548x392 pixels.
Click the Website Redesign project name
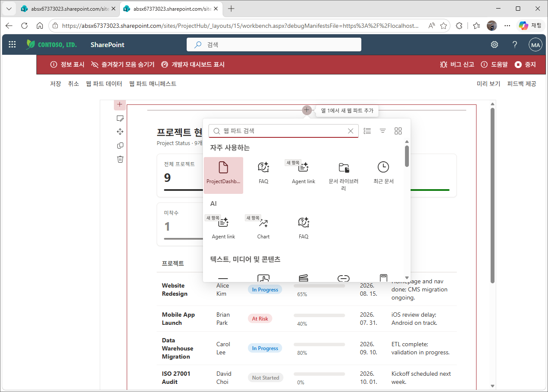[x=175, y=290]
